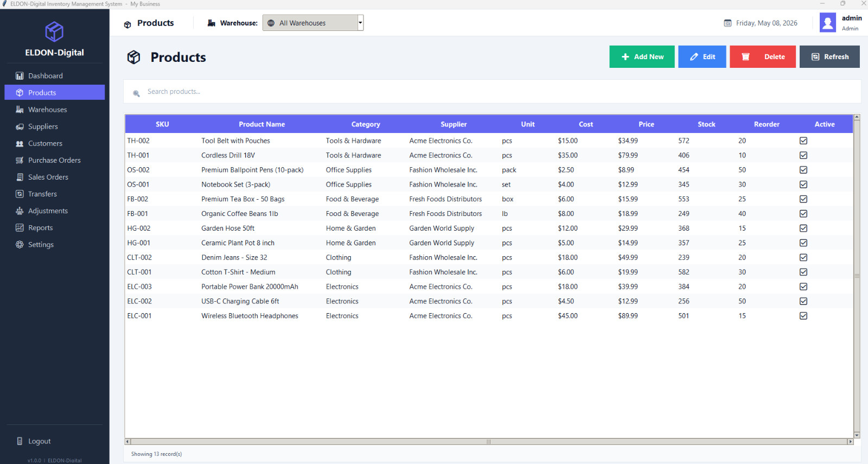The height and width of the screenshot is (464, 868).
Task: Navigate to Reports in sidebar
Action: (54, 227)
